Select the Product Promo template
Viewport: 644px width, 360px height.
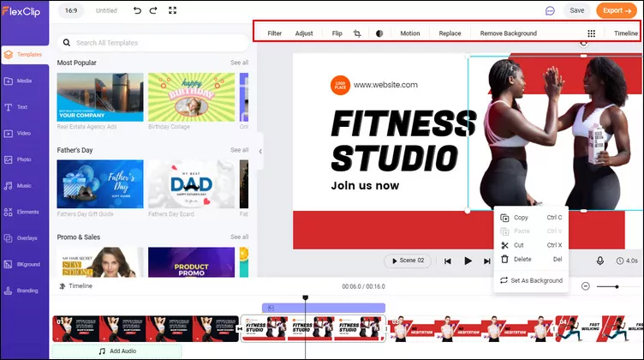tap(191, 262)
